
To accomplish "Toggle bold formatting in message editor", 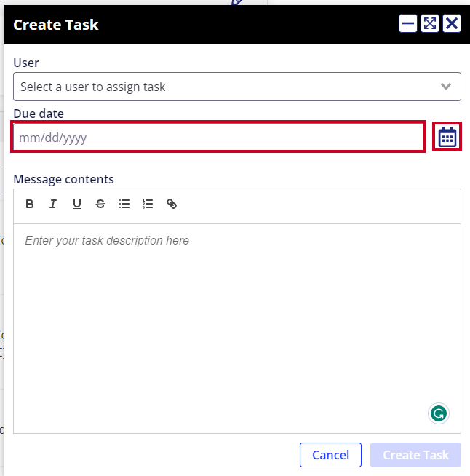I will coord(29,204).
